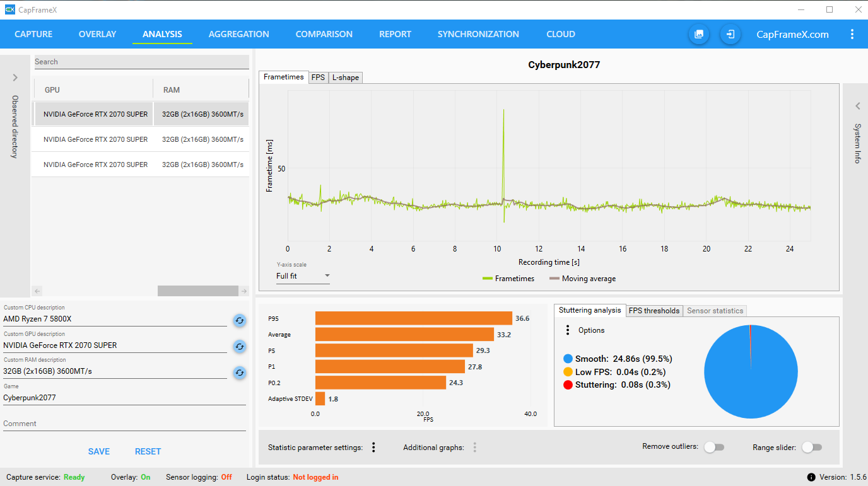This screenshot has width=868, height=486.
Task: Switch to the FPS thresholds tab
Action: [x=654, y=310]
